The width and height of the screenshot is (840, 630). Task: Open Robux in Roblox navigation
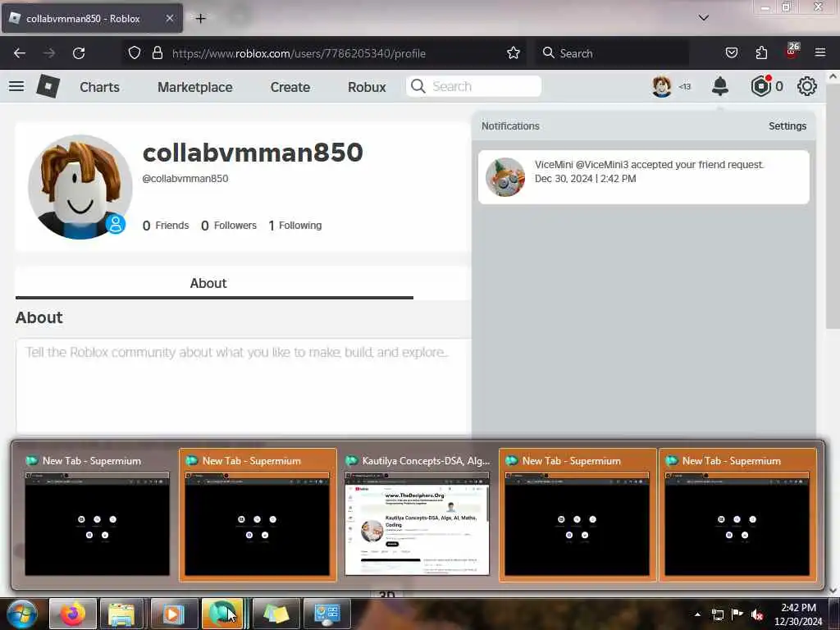[367, 87]
